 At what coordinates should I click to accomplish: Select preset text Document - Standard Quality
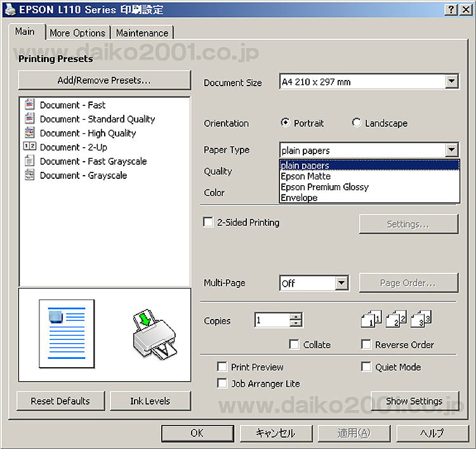tap(98, 119)
